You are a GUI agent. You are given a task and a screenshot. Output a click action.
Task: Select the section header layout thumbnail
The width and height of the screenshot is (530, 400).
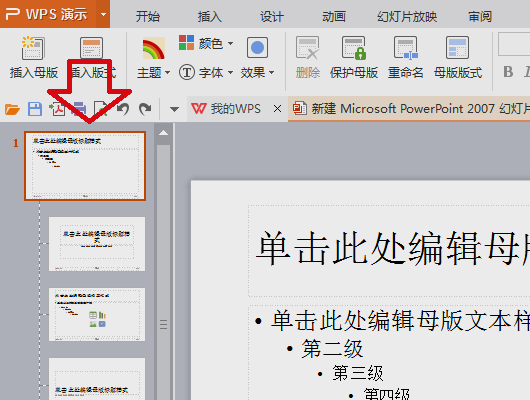(97, 379)
